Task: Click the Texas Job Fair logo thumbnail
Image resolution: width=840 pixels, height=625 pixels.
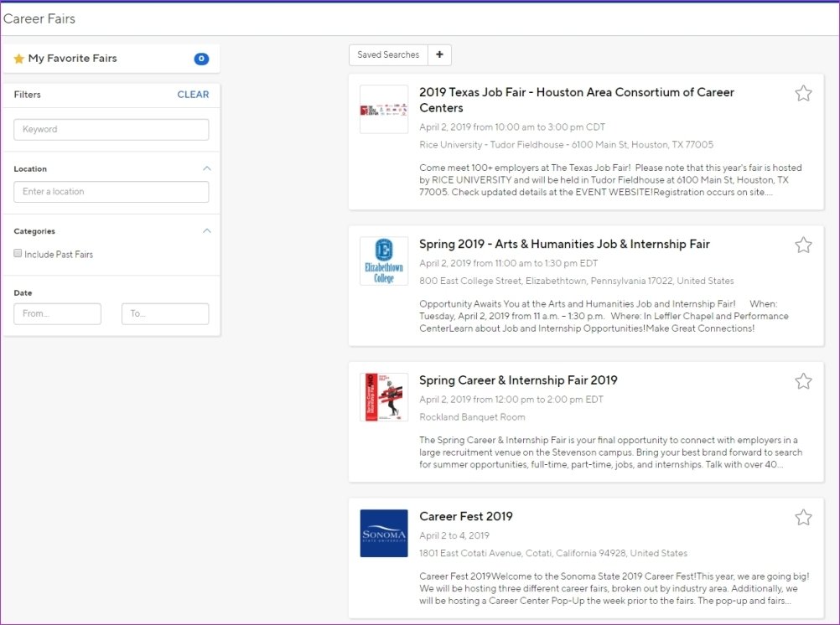Action: tap(384, 109)
